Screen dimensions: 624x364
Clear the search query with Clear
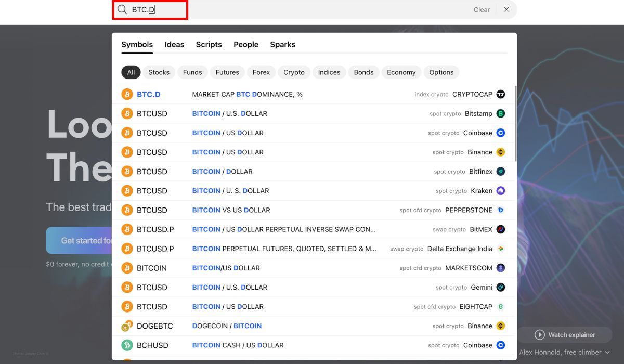tap(482, 10)
